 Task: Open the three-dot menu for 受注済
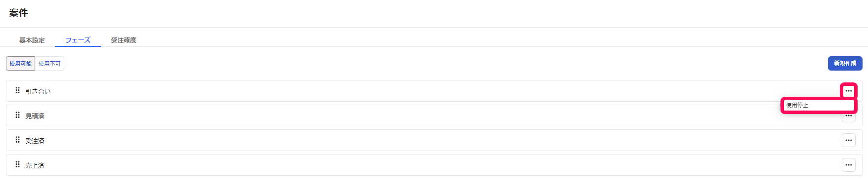pos(848,140)
